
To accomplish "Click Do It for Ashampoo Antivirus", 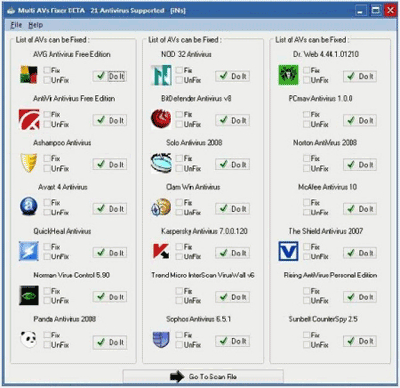I will (110, 164).
